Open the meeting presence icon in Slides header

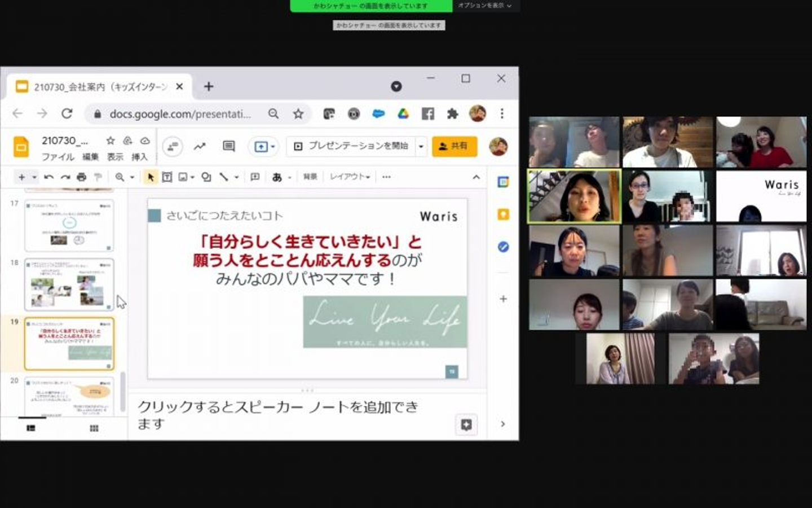click(172, 146)
